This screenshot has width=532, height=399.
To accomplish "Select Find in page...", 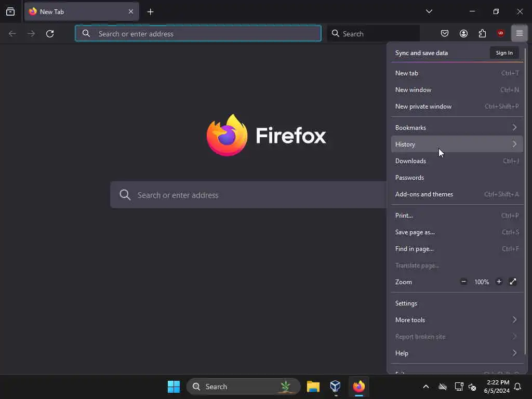I will coord(457,249).
